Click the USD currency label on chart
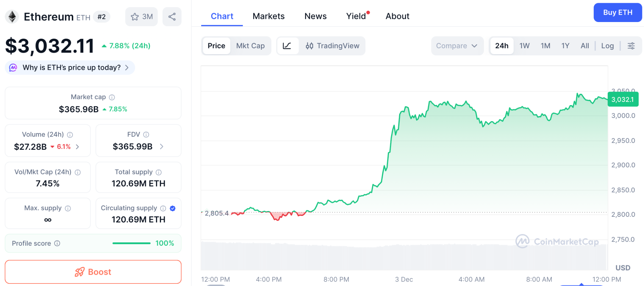Viewport: 644px width, 286px height. 623,268
